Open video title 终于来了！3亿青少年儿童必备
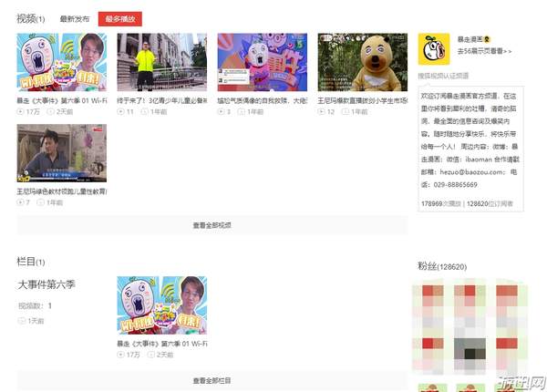The image size is (547, 392). click(x=162, y=101)
